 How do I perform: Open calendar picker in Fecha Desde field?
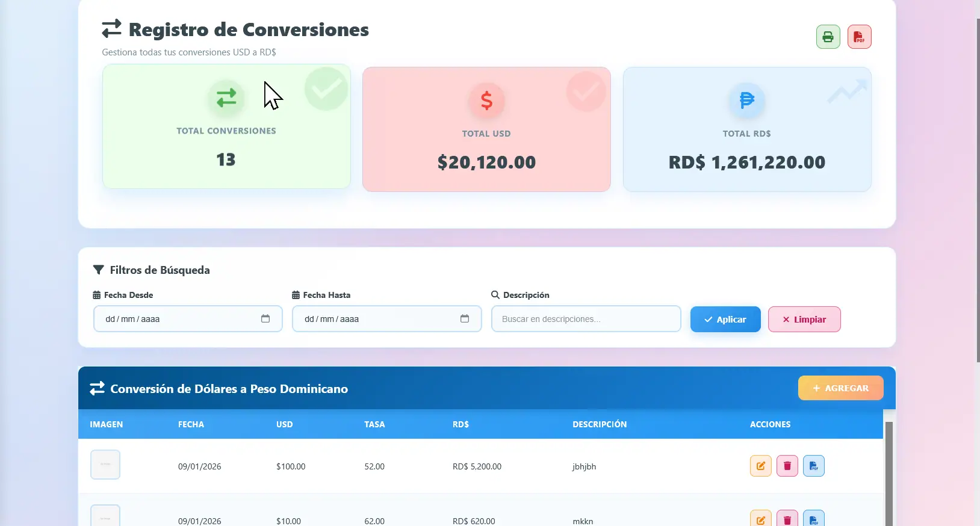click(x=265, y=318)
